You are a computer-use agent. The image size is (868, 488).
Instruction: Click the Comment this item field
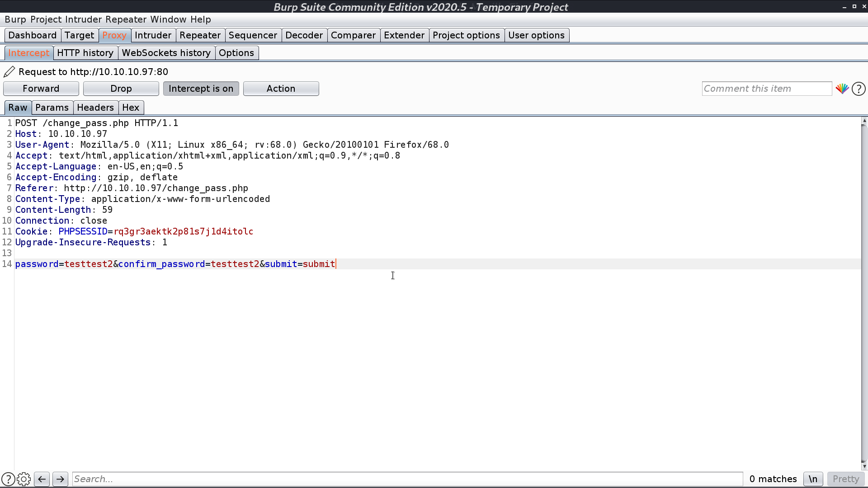point(767,89)
